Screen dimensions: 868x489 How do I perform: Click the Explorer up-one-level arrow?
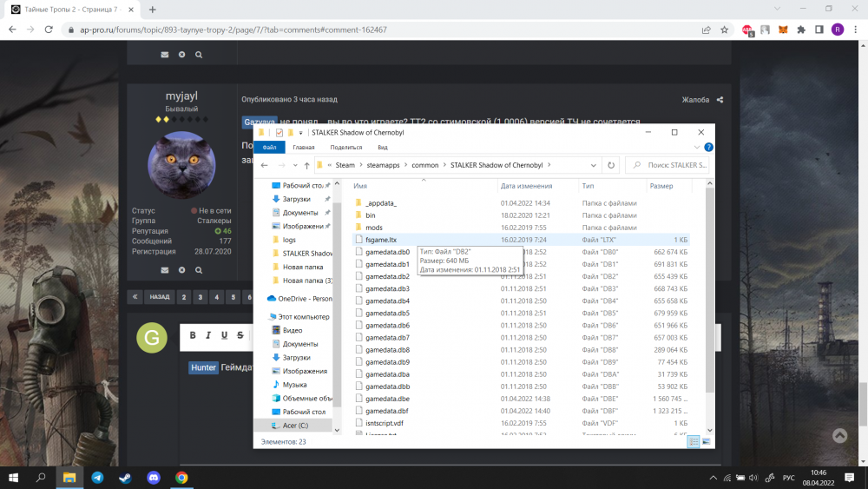click(307, 165)
